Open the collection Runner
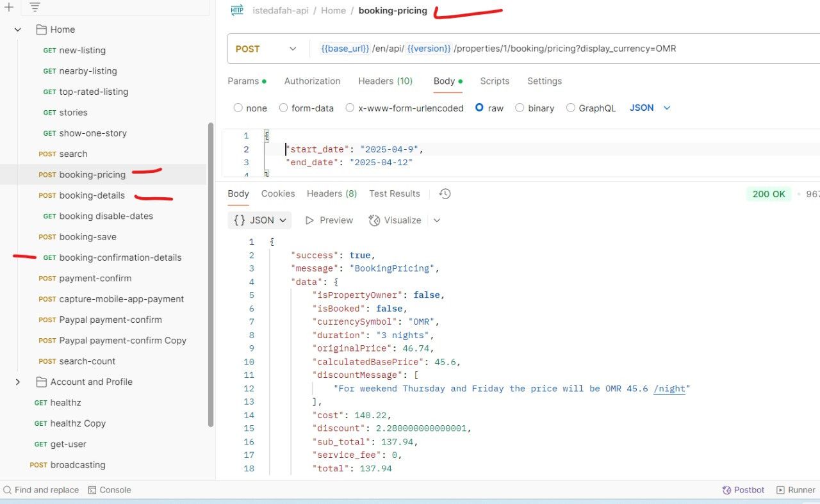This screenshot has height=504, width=820. click(796, 490)
